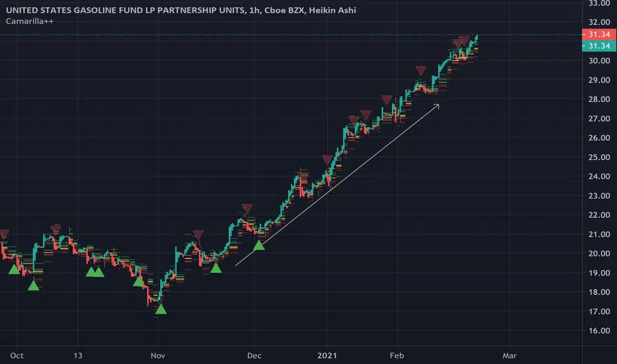Click the 25.00 price axis label

coord(599,157)
